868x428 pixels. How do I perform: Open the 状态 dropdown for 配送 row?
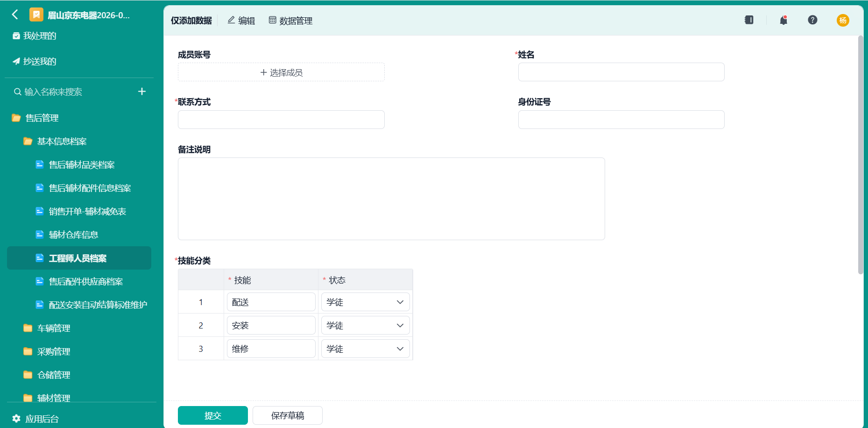pyautogui.click(x=366, y=302)
